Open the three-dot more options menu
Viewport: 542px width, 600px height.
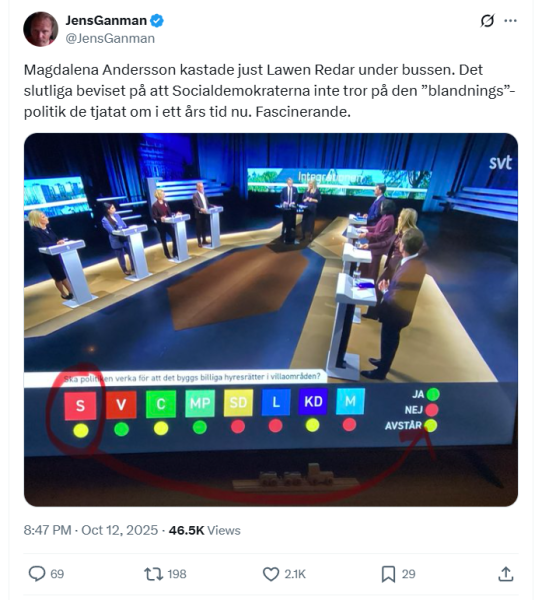(511, 21)
